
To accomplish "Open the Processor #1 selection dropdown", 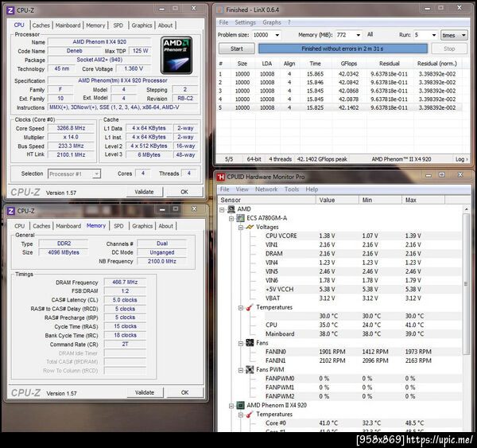I will pyautogui.click(x=96, y=174).
